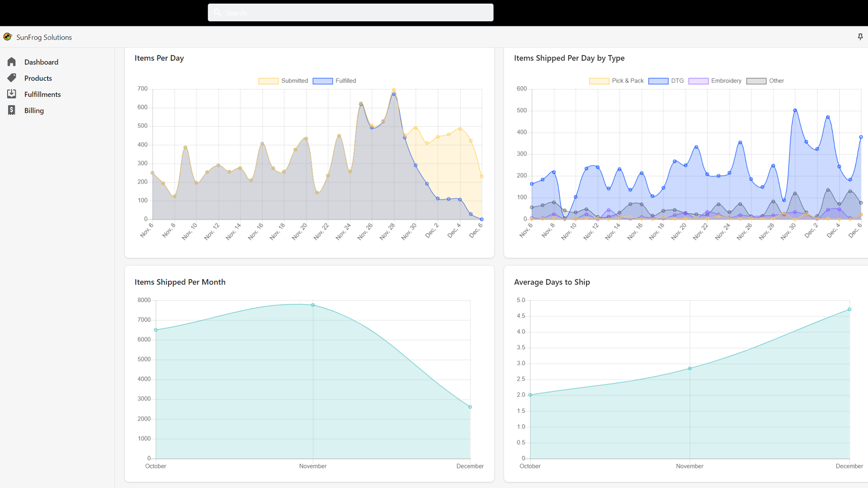868x488 pixels.
Task: Navigate to the Billing page
Action: click(x=34, y=110)
